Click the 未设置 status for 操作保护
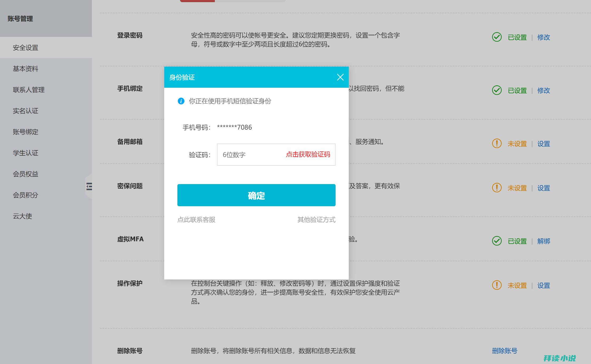This screenshot has height=364, width=591. tap(517, 286)
